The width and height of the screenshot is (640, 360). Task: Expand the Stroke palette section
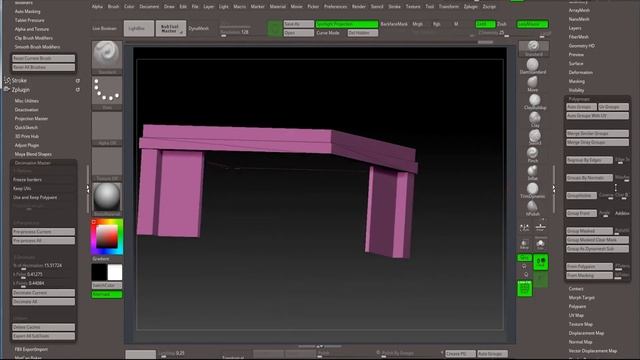click(19, 80)
